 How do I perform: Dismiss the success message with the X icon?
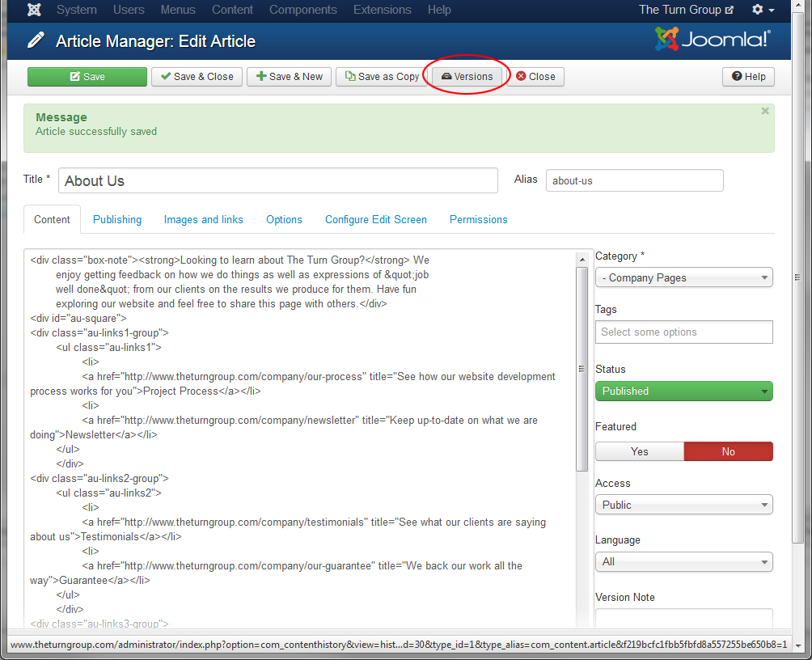pos(765,112)
